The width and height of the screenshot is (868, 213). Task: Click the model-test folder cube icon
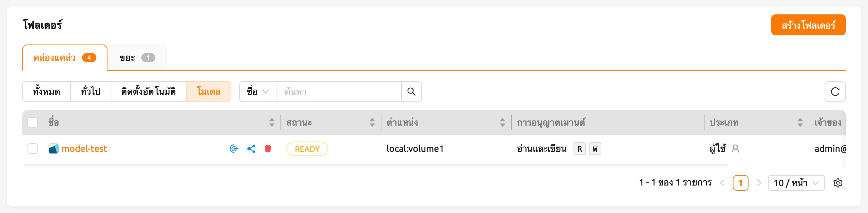point(54,149)
